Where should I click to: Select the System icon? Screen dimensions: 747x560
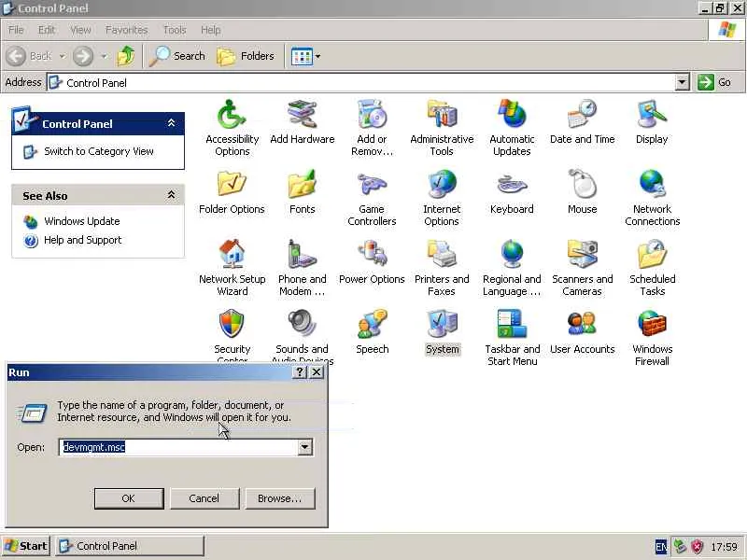(442, 325)
